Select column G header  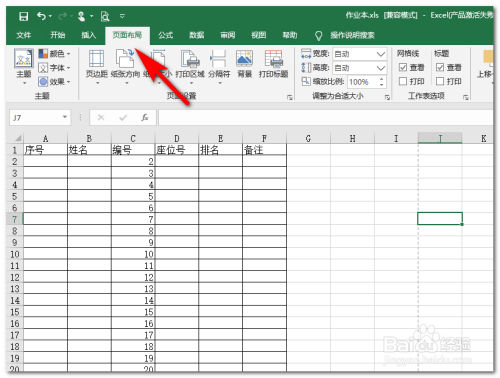308,138
